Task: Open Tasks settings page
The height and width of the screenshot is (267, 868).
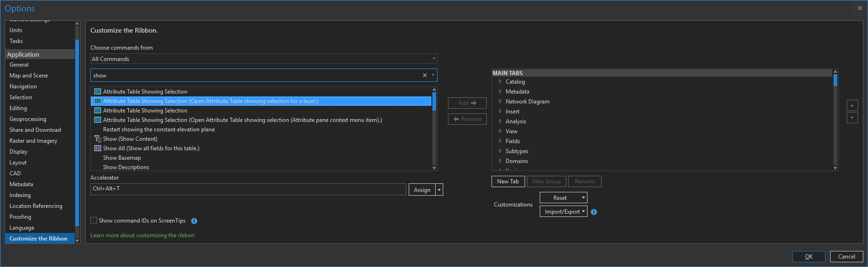Action: click(x=40, y=41)
